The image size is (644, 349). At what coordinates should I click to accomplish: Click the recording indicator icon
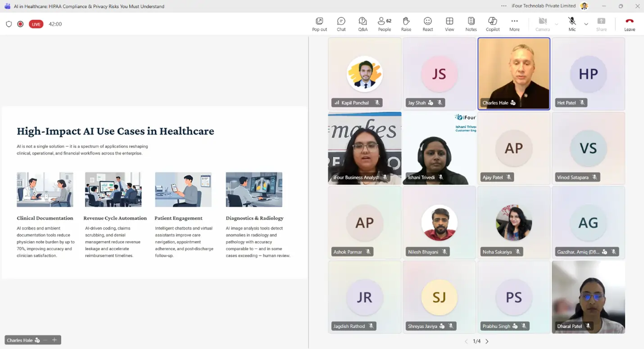pos(20,24)
